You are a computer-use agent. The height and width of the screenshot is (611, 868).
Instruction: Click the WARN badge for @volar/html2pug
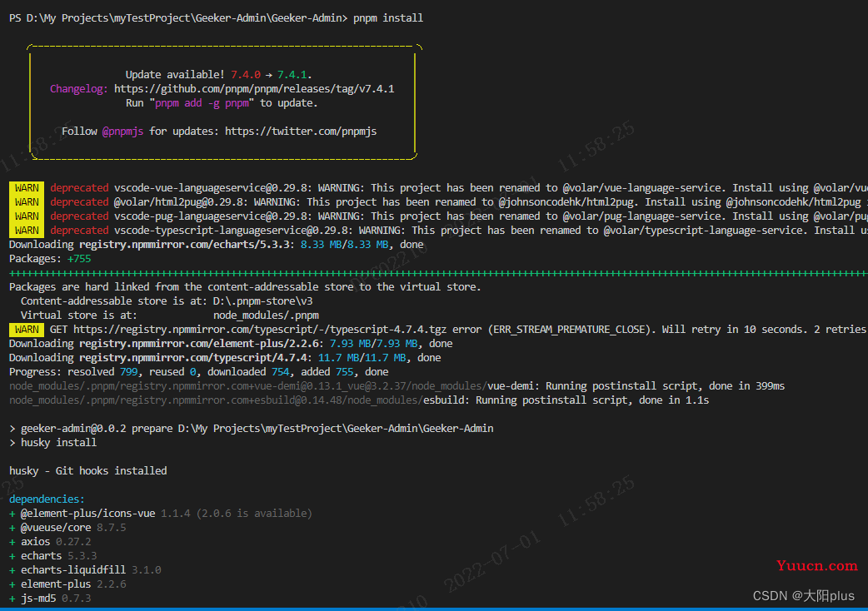(27, 202)
